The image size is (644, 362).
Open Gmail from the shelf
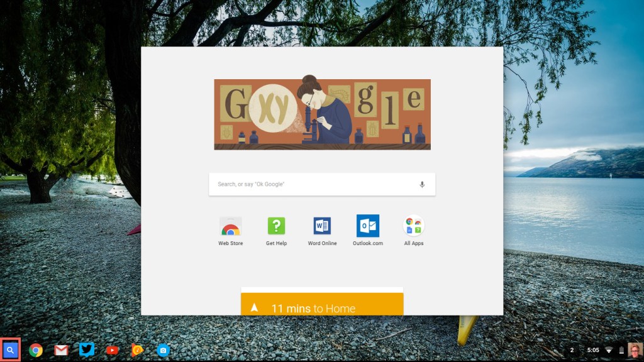coord(61,350)
